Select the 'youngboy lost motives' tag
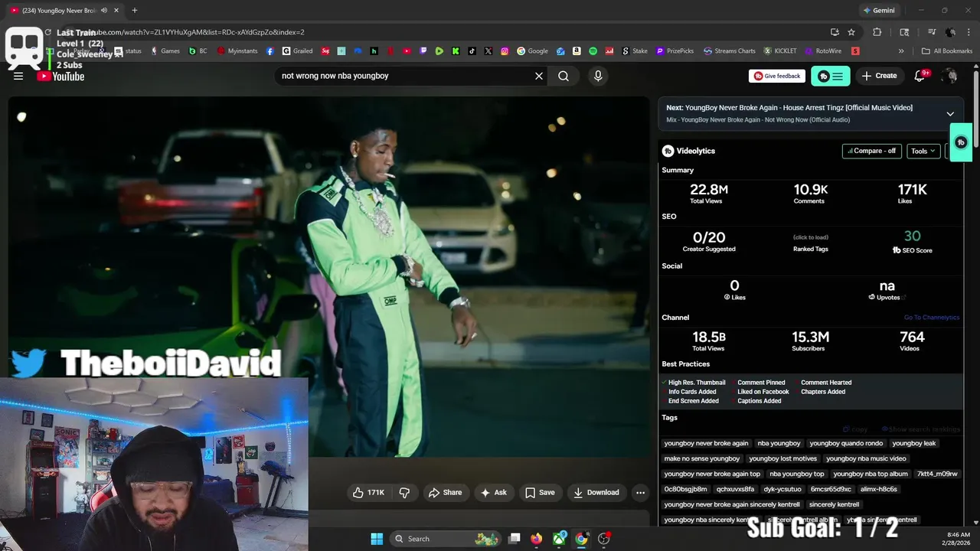The width and height of the screenshot is (980, 551). (x=782, y=458)
